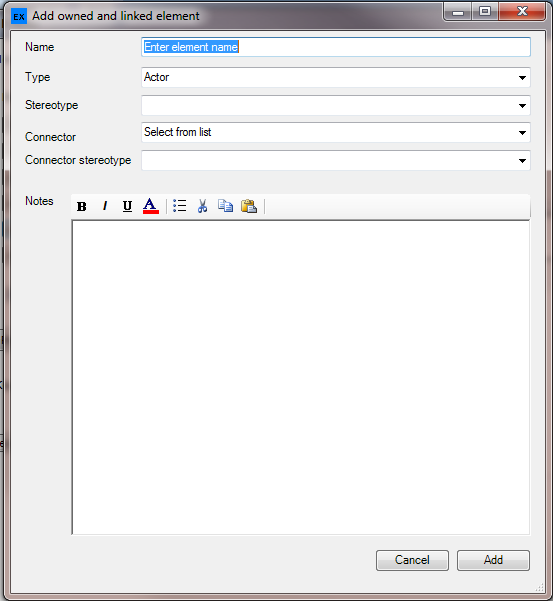Close the Add owned and linked element dialog
The width and height of the screenshot is (553, 601).
(x=522, y=11)
